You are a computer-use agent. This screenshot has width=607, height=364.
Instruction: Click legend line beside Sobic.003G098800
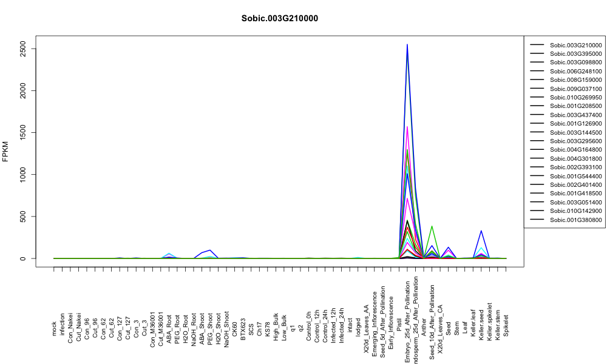tap(537, 62)
